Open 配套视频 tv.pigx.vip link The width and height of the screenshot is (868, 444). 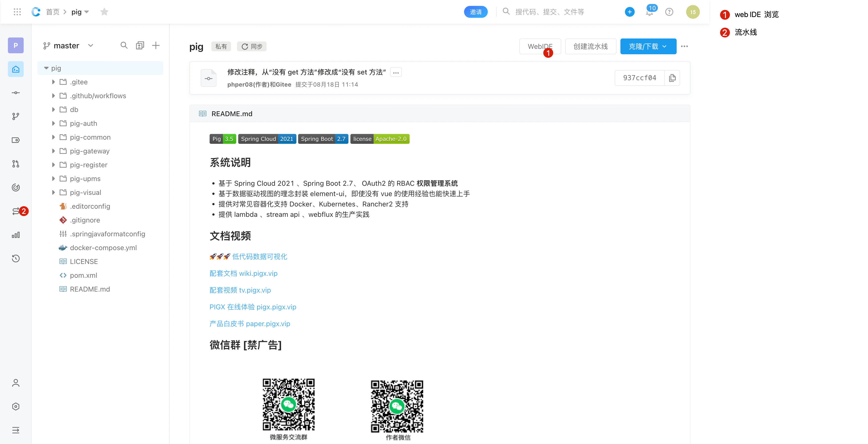[x=240, y=290]
